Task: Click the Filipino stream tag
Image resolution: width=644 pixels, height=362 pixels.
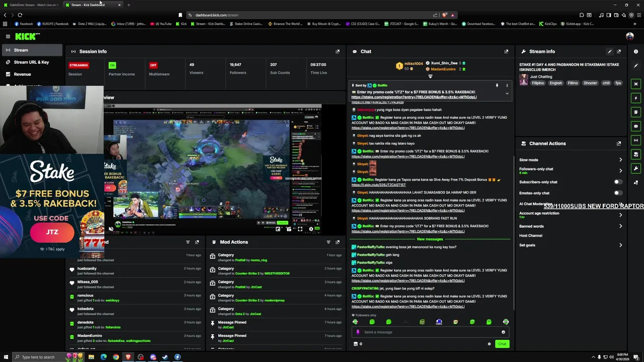Action: (x=538, y=83)
